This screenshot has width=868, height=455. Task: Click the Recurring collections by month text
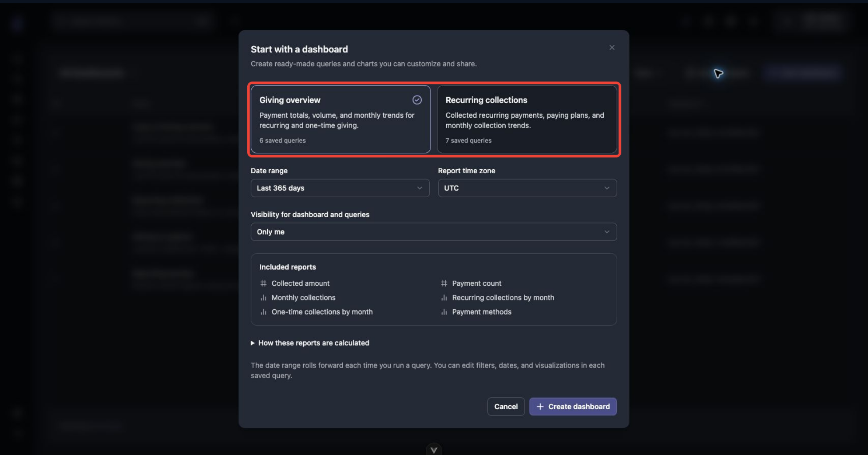click(x=503, y=298)
